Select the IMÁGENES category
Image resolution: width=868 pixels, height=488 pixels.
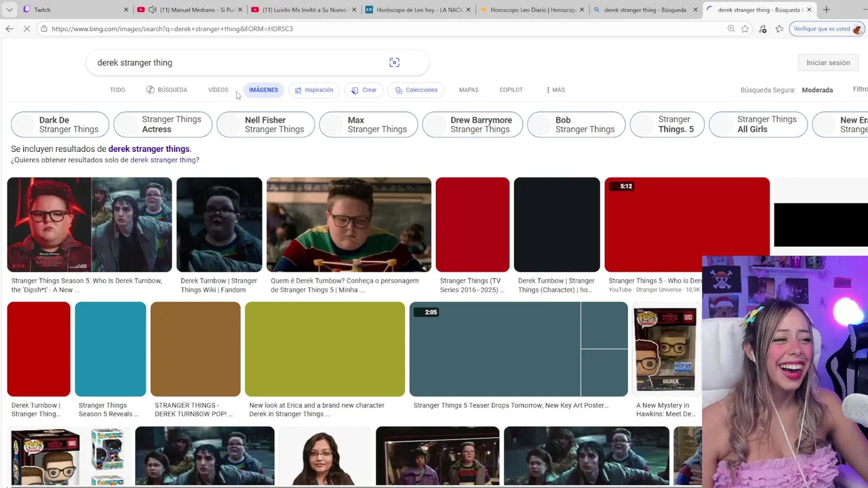(263, 89)
